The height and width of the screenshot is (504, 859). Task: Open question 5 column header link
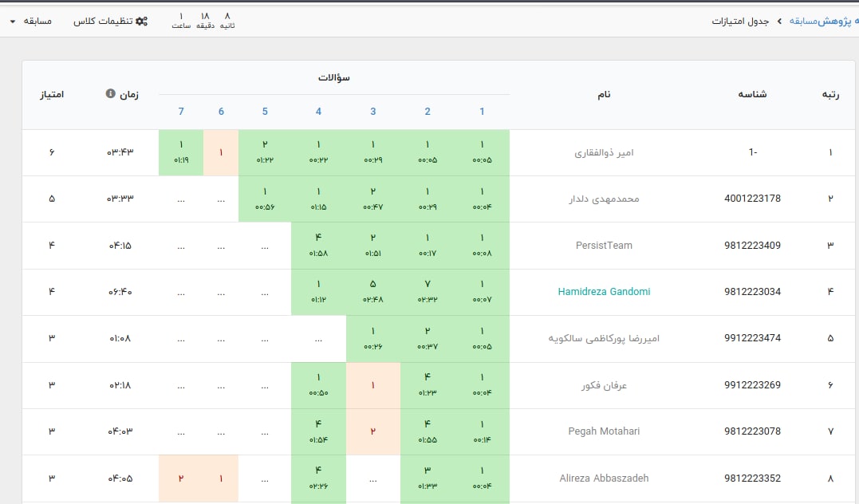tap(265, 112)
